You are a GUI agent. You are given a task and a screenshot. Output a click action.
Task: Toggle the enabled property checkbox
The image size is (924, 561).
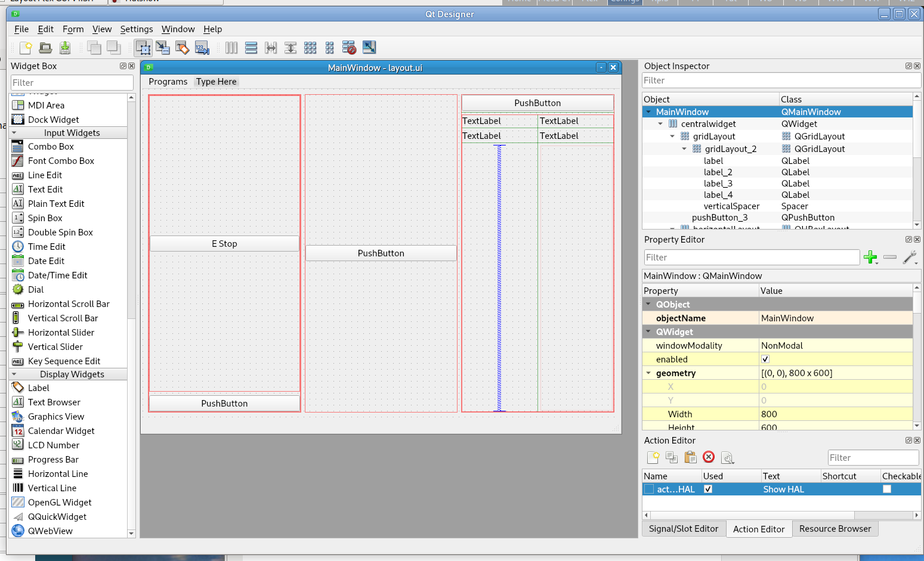(x=765, y=359)
